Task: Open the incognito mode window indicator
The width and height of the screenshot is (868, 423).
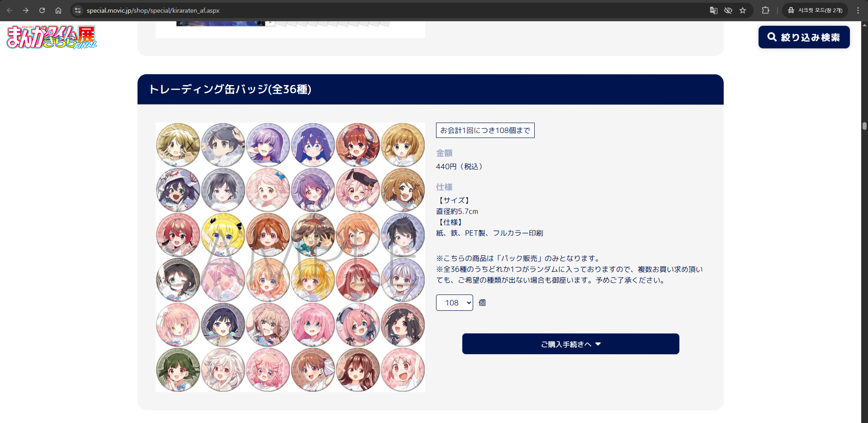Action: (815, 10)
